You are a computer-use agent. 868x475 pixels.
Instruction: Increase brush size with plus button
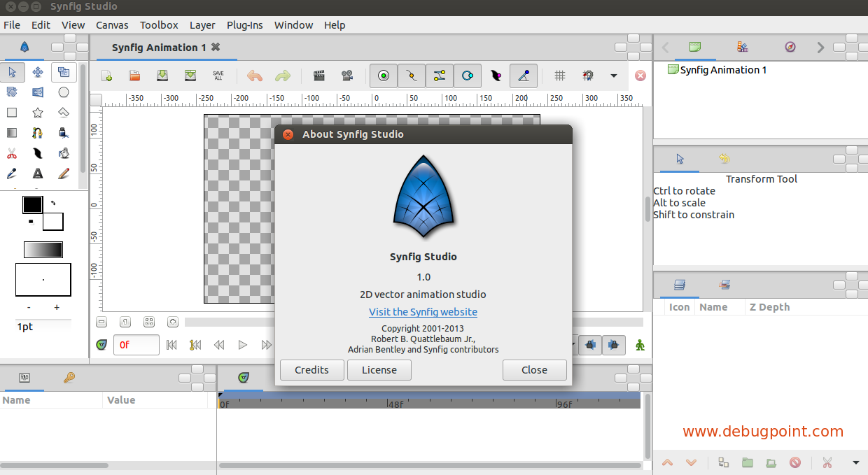point(57,308)
